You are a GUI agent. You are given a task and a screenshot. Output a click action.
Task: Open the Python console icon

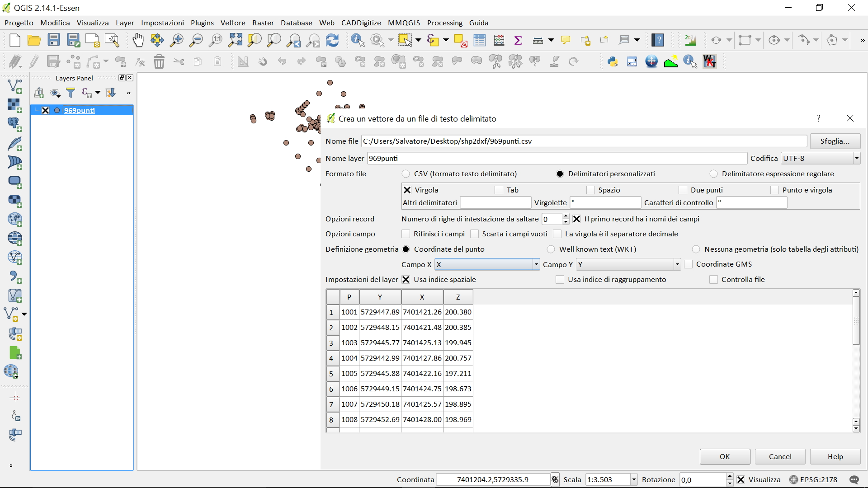613,61
